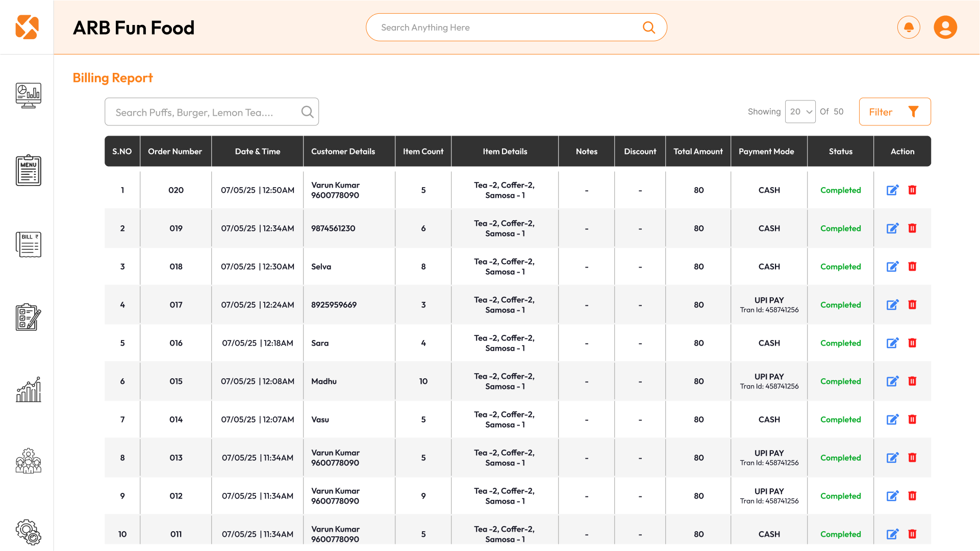Delete order 018

(912, 267)
